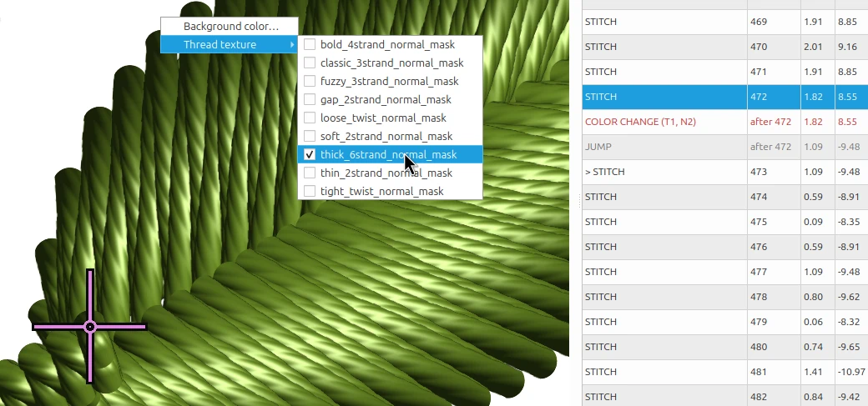
Task: Select the STITCH row numbered 474
Action: pos(724,197)
